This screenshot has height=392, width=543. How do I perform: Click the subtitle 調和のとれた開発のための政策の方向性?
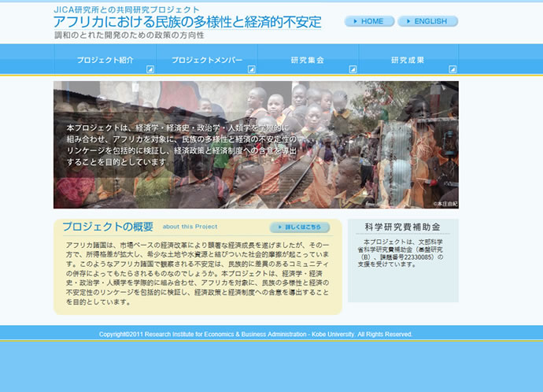pos(129,35)
